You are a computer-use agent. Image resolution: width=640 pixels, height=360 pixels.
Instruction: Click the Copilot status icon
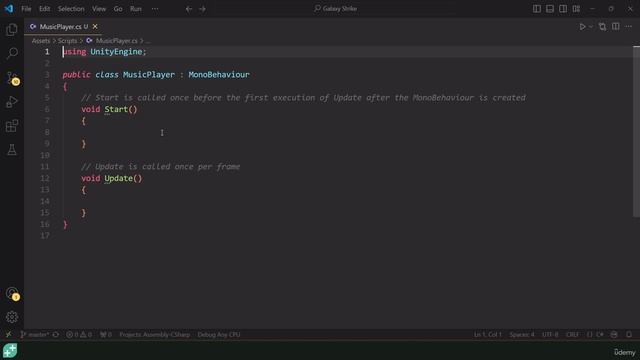(x=614, y=334)
